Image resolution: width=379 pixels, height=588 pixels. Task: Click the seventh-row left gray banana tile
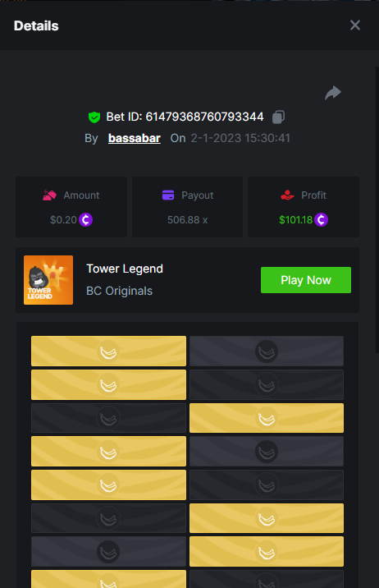(108, 552)
